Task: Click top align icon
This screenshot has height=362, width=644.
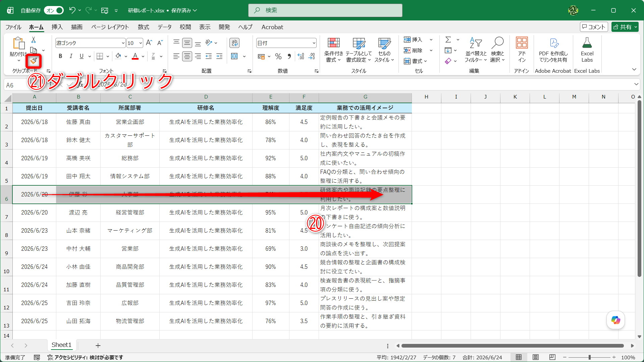Action: tap(176, 43)
